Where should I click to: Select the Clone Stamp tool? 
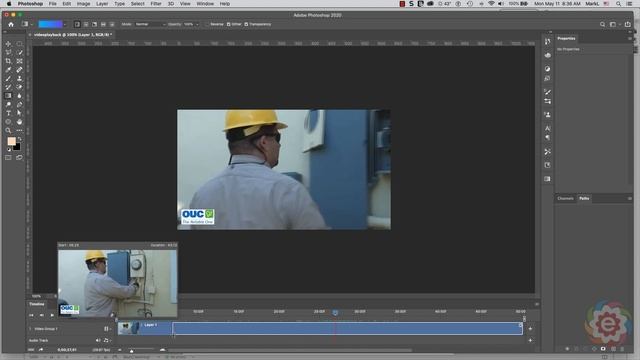tap(19, 78)
